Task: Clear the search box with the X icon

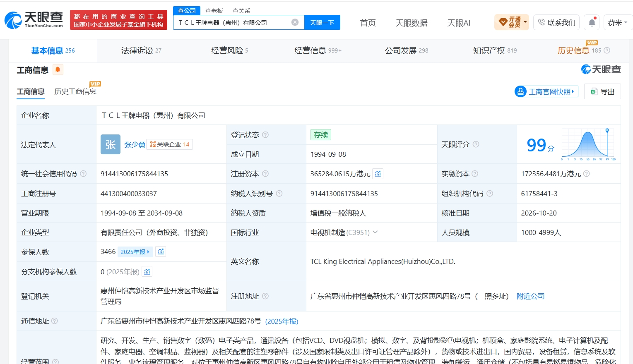Action: 295,22
